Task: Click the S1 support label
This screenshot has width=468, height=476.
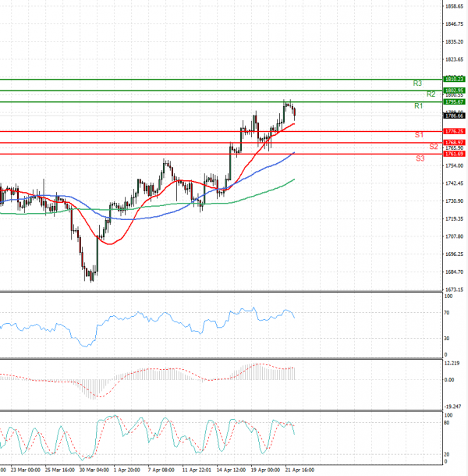Action: pos(419,135)
